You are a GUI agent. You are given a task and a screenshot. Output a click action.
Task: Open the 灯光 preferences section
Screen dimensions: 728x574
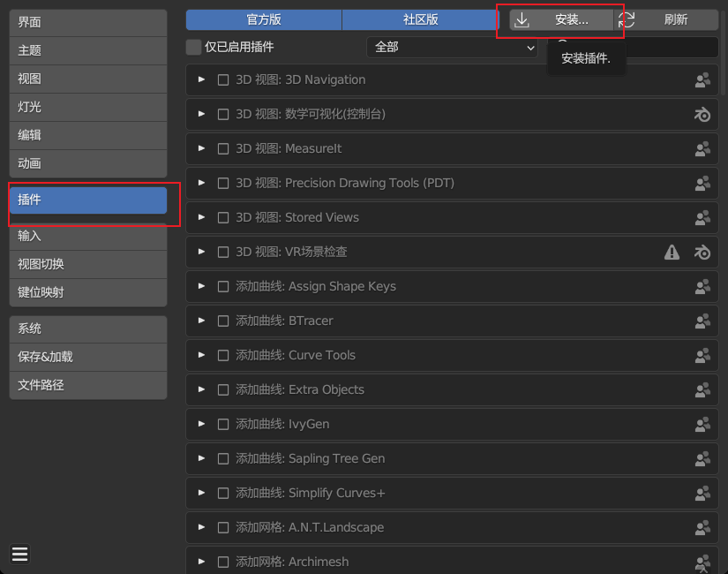pos(88,108)
